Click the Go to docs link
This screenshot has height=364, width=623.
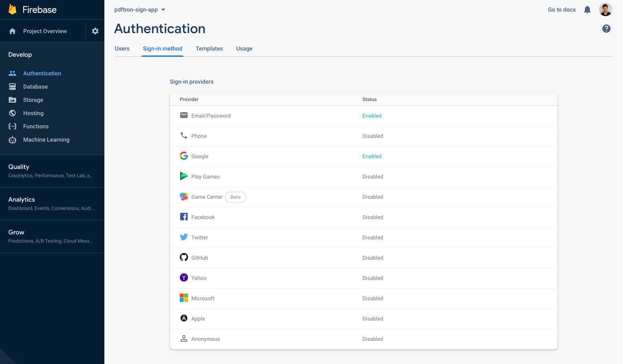point(562,10)
